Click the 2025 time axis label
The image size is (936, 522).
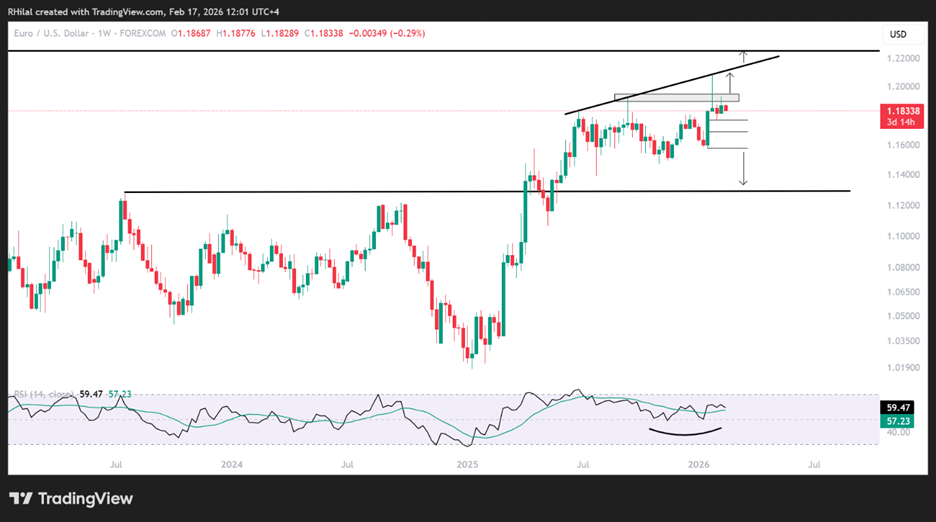(467, 464)
